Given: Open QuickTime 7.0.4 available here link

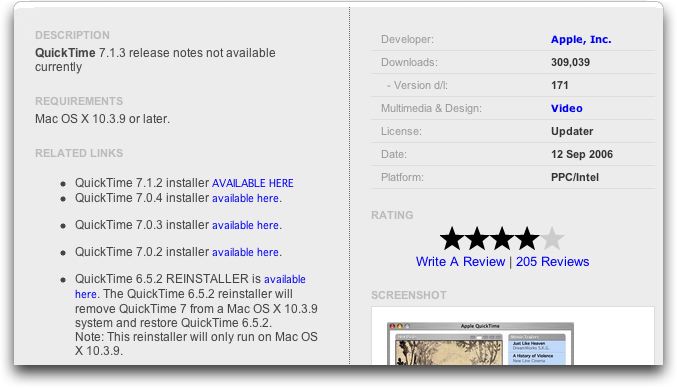Looking at the screenshot, I should pos(245,198).
